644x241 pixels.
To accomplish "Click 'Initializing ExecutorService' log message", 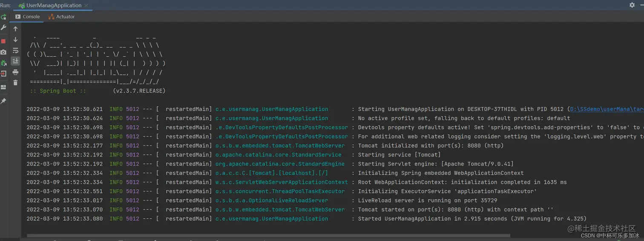I will pyautogui.click(x=447, y=192).
